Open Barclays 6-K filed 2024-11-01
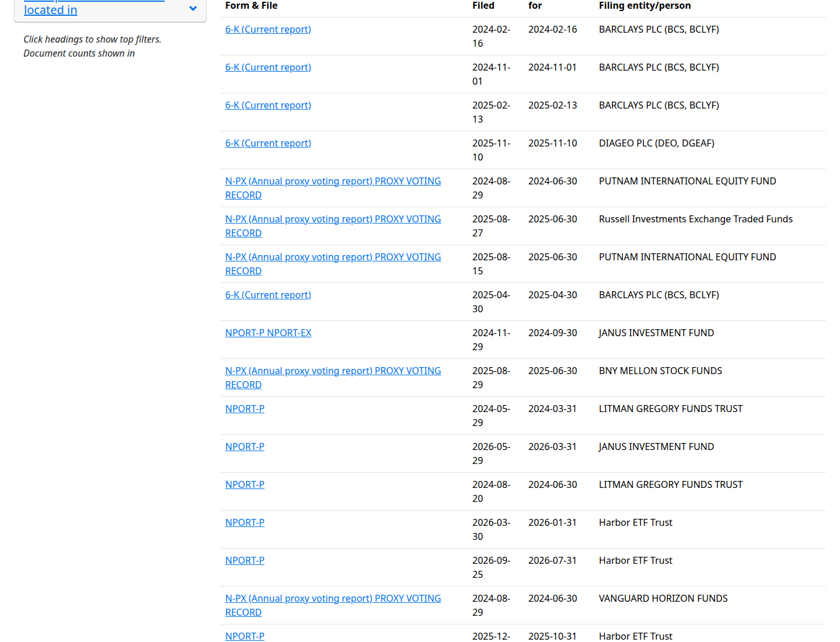Viewport: 840px width, 642px height. point(268,67)
